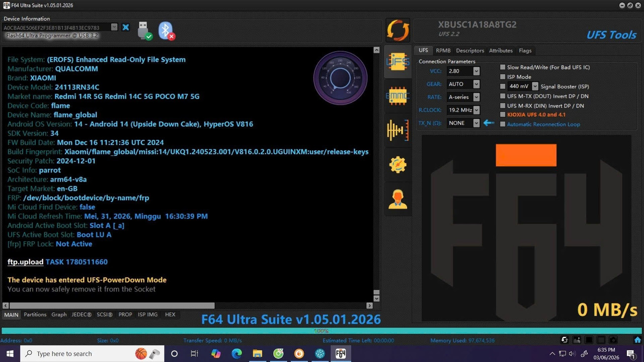Viewport: 644px width, 362px height.
Task: Click the ftp.upload link in log
Action: [26, 262]
